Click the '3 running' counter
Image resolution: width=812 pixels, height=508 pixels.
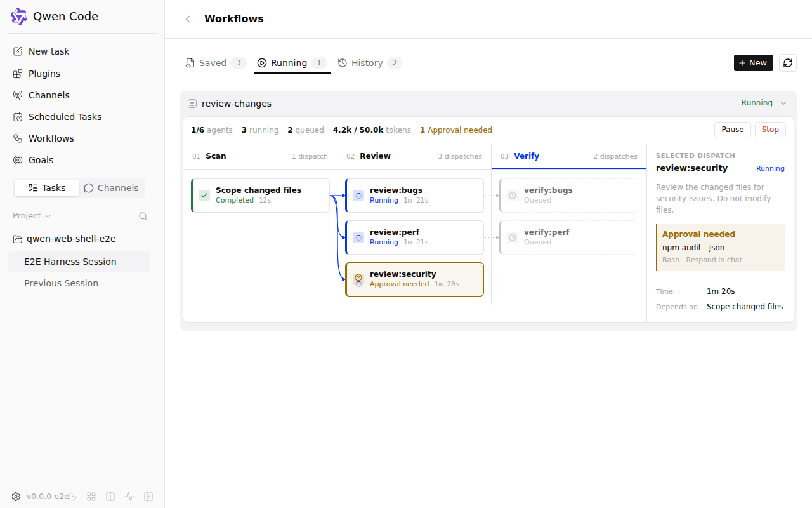[x=260, y=130]
